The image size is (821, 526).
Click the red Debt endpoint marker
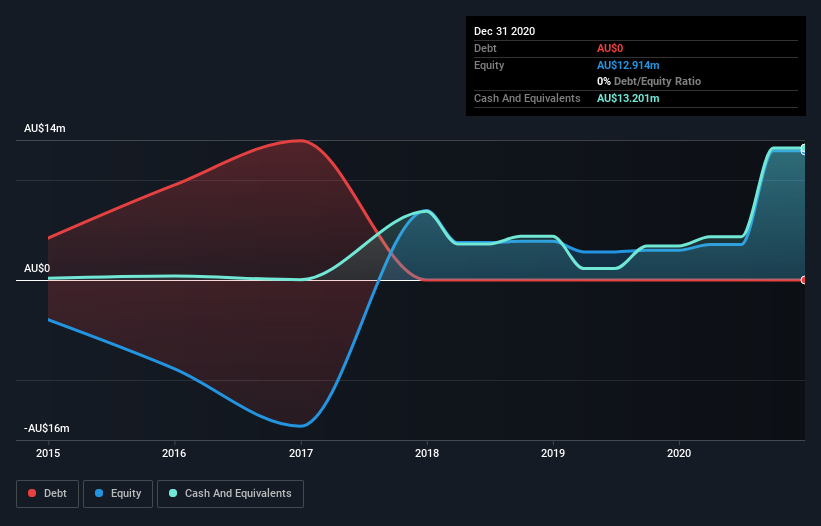[804, 280]
